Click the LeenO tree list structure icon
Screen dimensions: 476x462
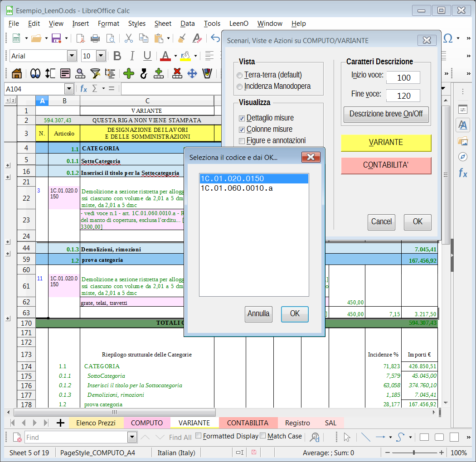coord(110,73)
